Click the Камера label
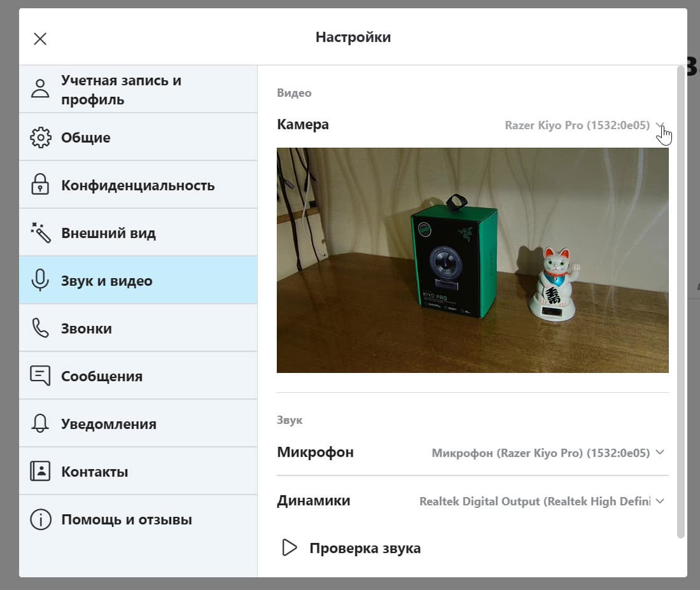Viewport: 700px width, 590px height. (303, 124)
